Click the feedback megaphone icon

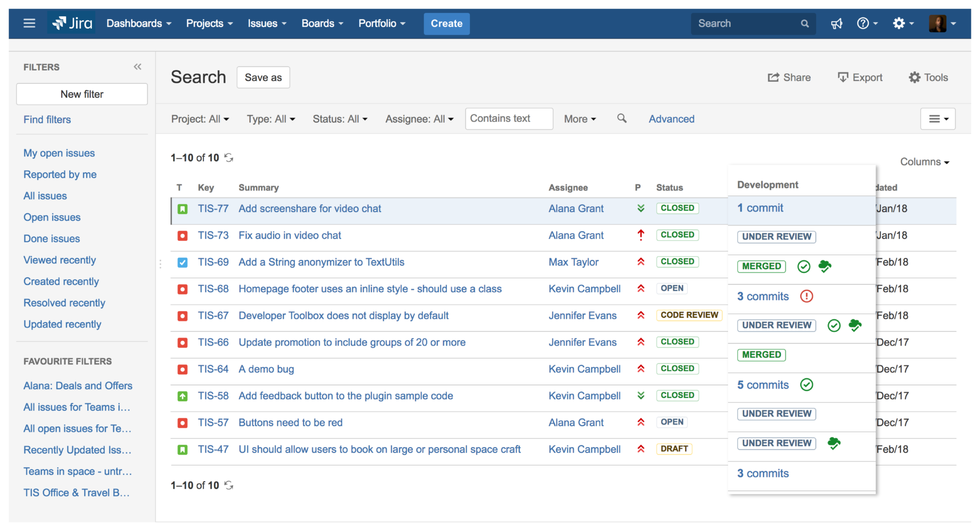tap(836, 23)
